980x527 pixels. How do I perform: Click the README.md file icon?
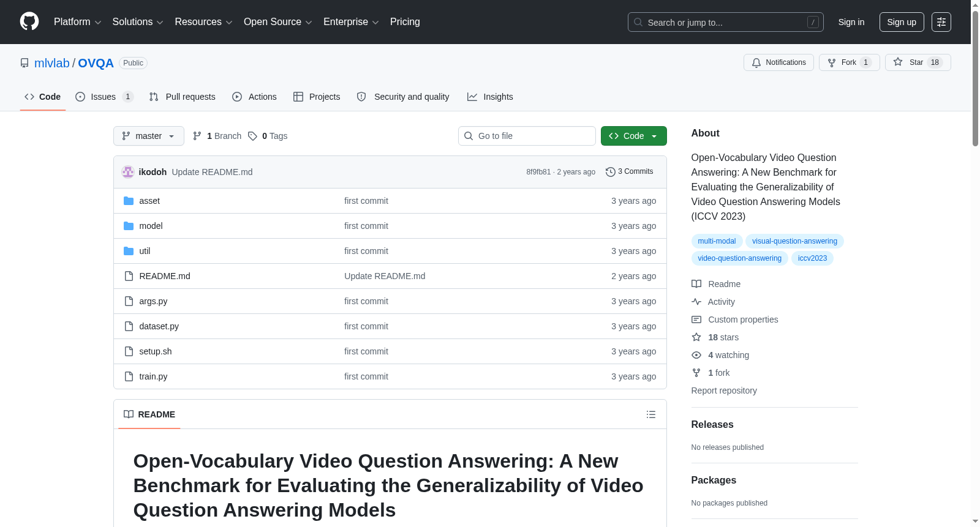pyautogui.click(x=129, y=276)
